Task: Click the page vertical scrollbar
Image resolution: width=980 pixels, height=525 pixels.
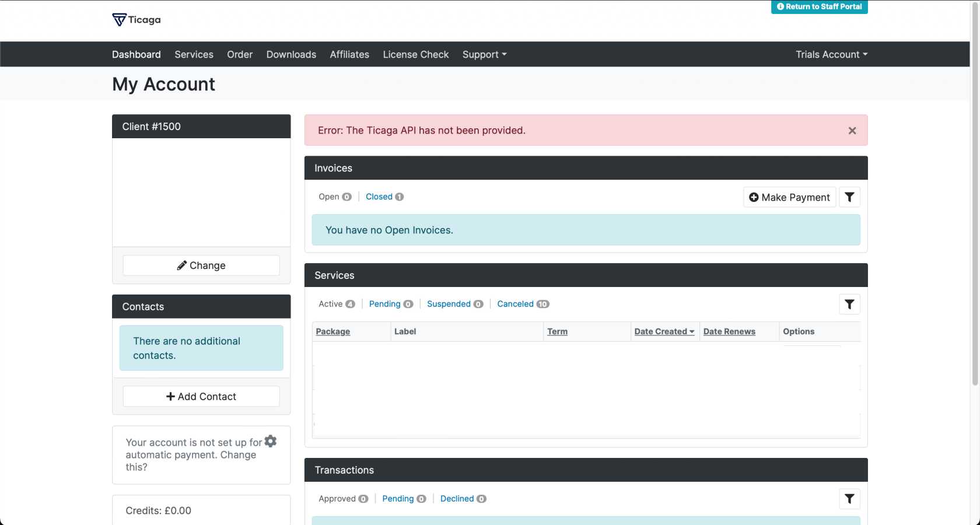Action: pyautogui.click(x=975, y=192)
